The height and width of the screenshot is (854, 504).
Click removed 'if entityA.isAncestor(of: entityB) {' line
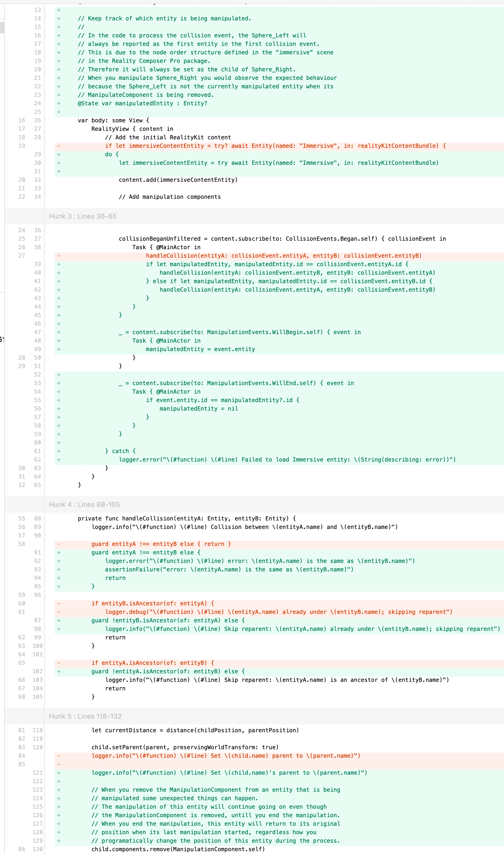click(153, 663)
